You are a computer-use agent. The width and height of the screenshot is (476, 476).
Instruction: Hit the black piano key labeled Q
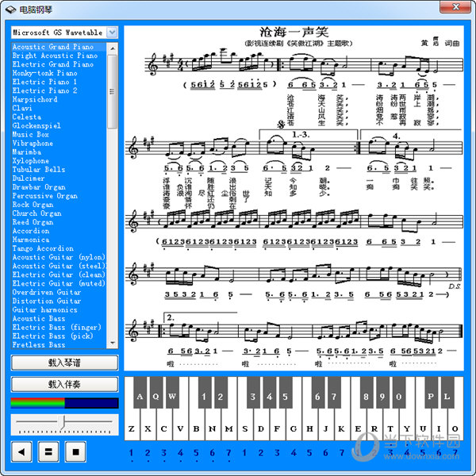click(155, 397)
